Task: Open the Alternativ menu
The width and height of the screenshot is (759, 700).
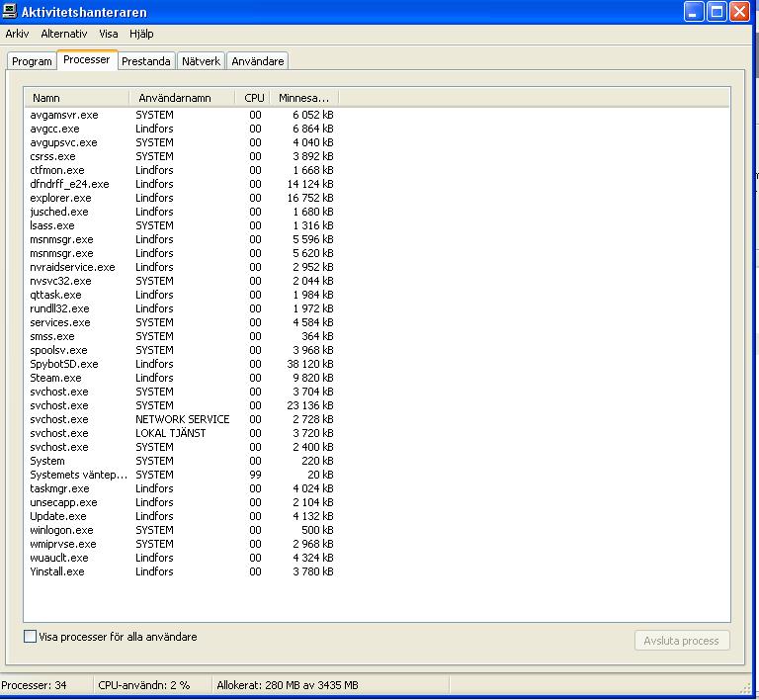Action: pos(64,34)
